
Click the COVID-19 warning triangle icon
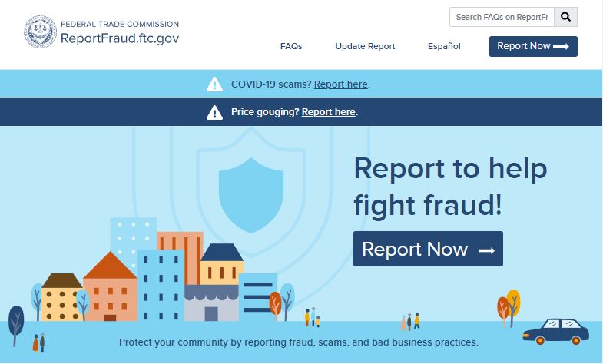coord(214,84)
